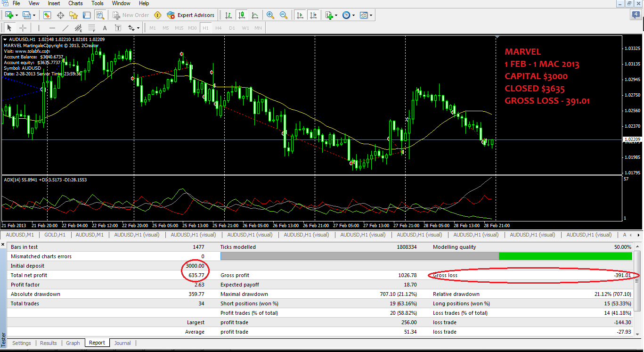Screen dimensions: 644x352
Task: Expand the Templates dropdown arrow
Action: [371, 15]
